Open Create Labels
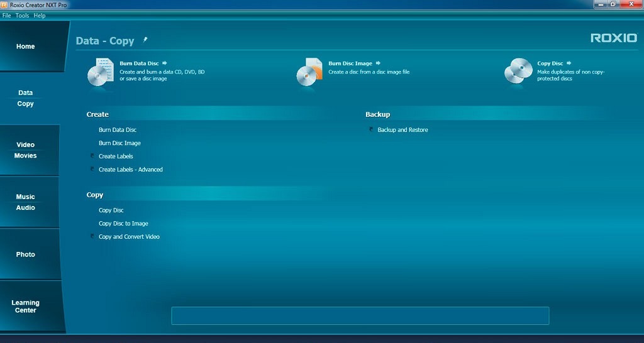644x343 pixels. click(116, 156)
